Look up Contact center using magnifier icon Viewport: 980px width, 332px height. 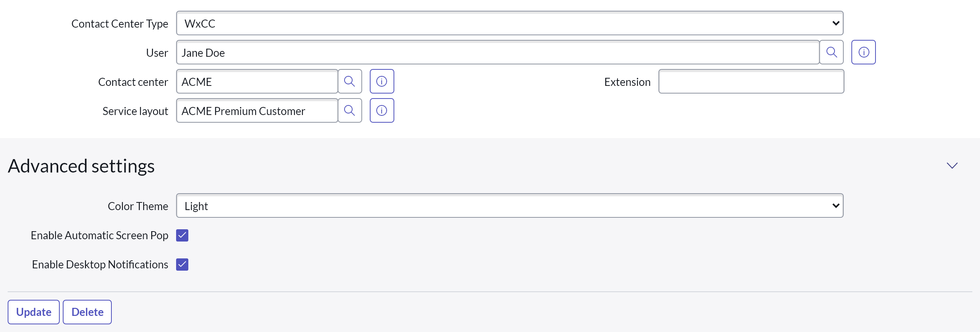pyautogui.click(x=350, y=81)
